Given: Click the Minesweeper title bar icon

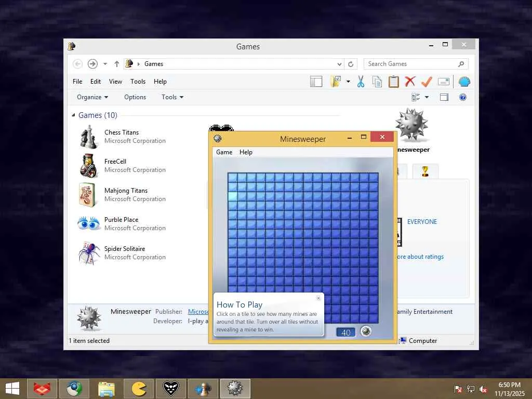Looking at the screenshot, I should (x=218, y=138).
